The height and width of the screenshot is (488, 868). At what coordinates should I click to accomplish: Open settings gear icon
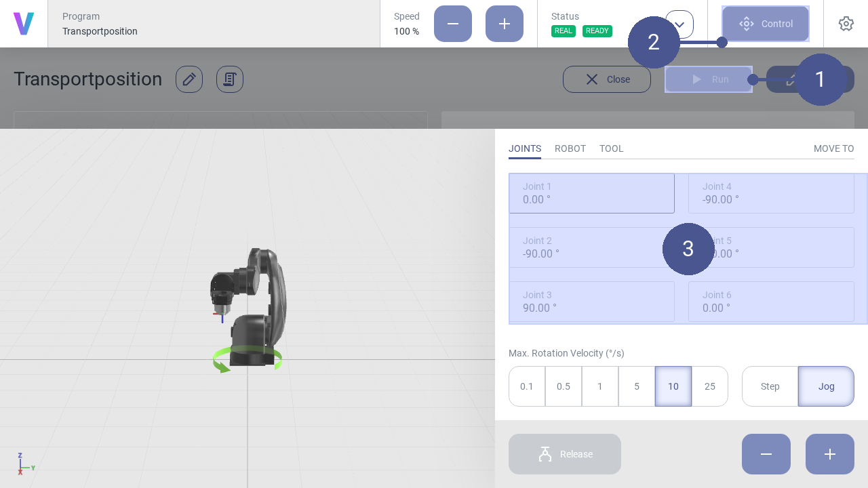tap(846, 24)
